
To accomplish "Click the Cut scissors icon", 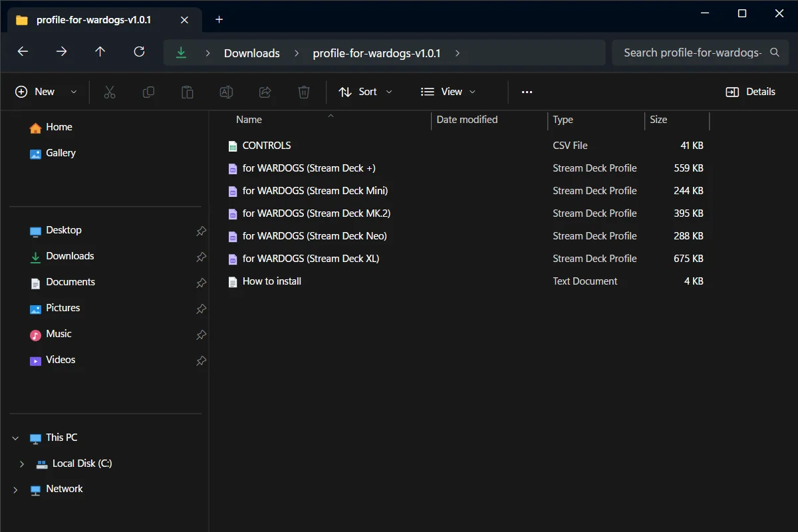I will [110, 92].
